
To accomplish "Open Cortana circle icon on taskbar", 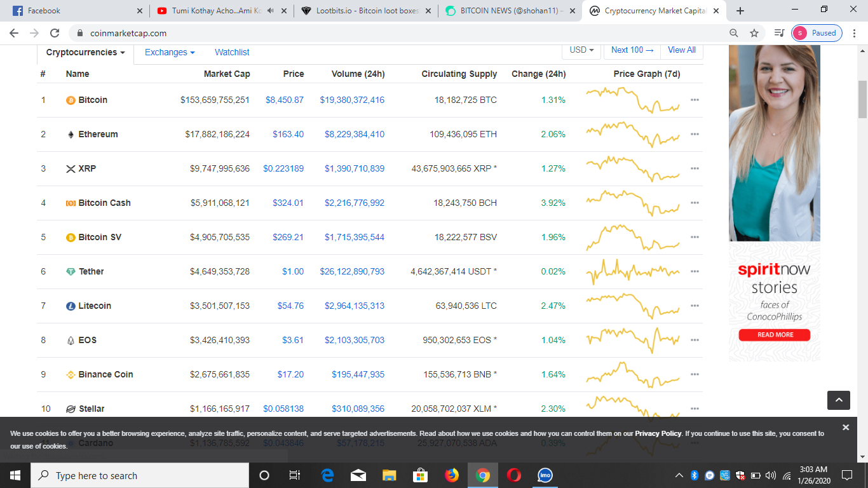I will [264, 475].
